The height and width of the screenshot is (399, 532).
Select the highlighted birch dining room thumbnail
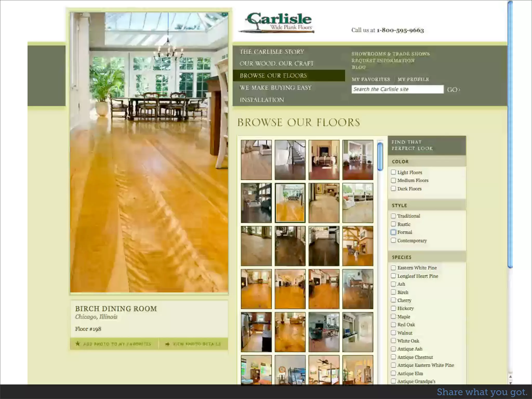pos(290,203)
